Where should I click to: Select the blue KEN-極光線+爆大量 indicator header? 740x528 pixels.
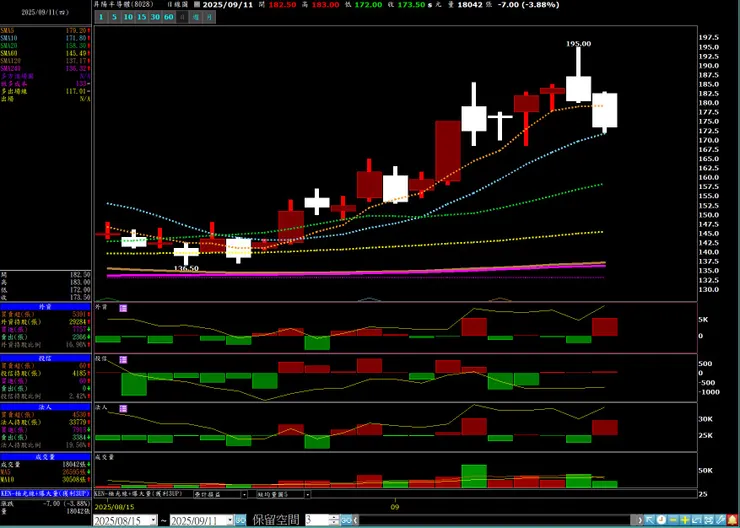coord(45,494)
